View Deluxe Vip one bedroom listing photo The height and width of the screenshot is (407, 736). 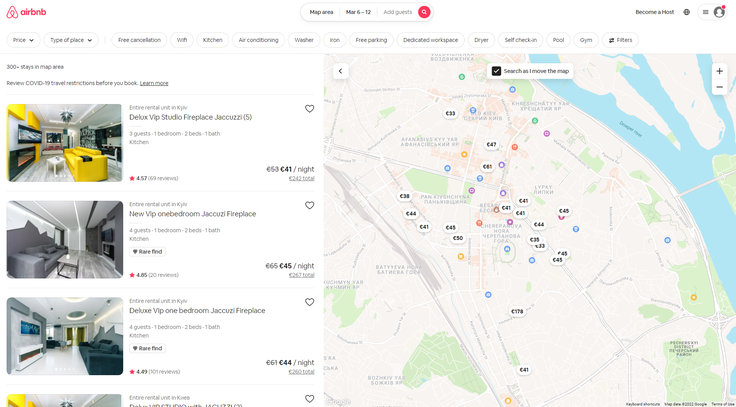(65, 336)
